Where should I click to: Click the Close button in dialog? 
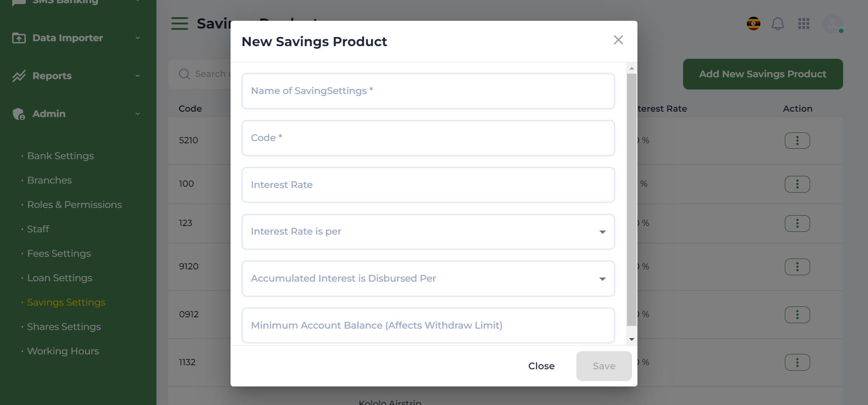pyautogui.click(x=541, y=366)
